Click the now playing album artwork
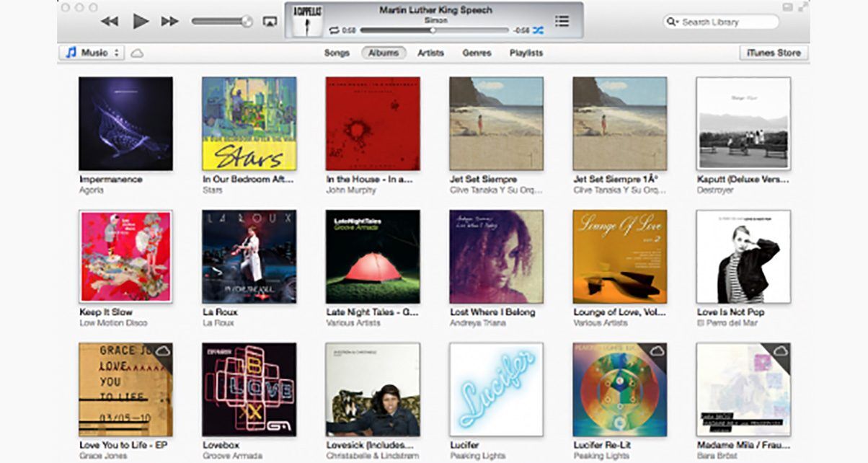Screen dimensions: 868x463 click(307, 21)
